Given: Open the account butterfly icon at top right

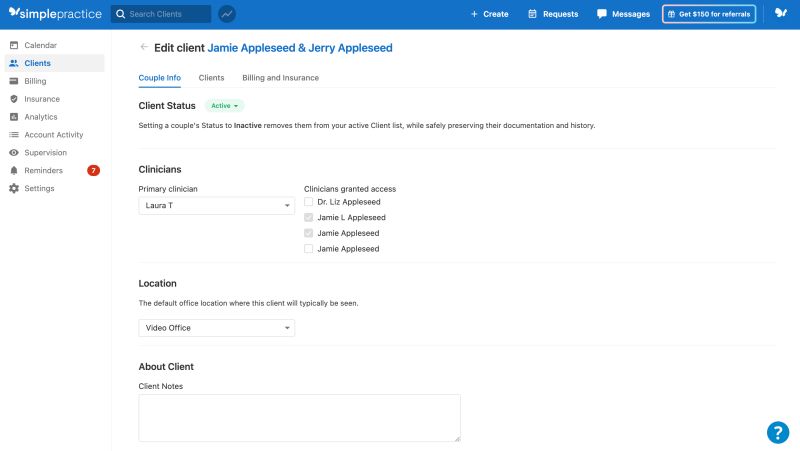Looking at the screenshot, I should coord(781,13).
